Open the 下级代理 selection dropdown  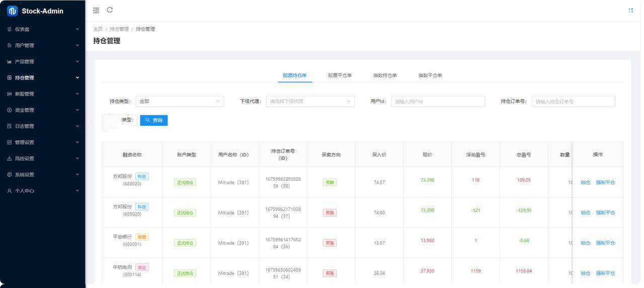(309, 101)
